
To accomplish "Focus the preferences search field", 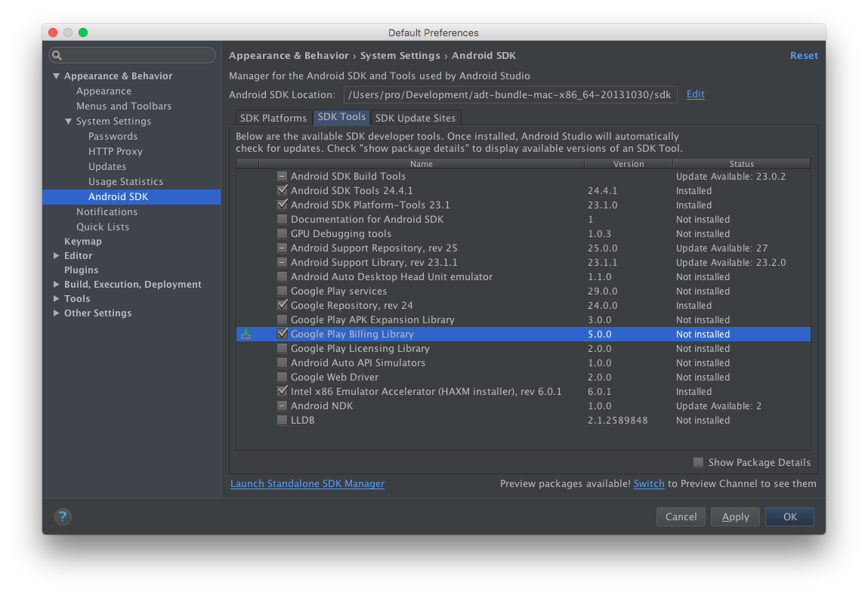I will click(x=131, y=55).
